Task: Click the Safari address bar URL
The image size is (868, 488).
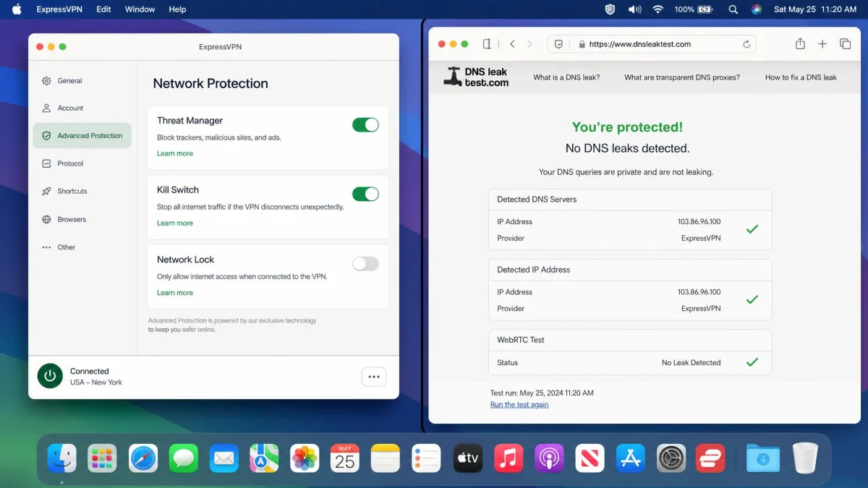Action: [639, 44]
